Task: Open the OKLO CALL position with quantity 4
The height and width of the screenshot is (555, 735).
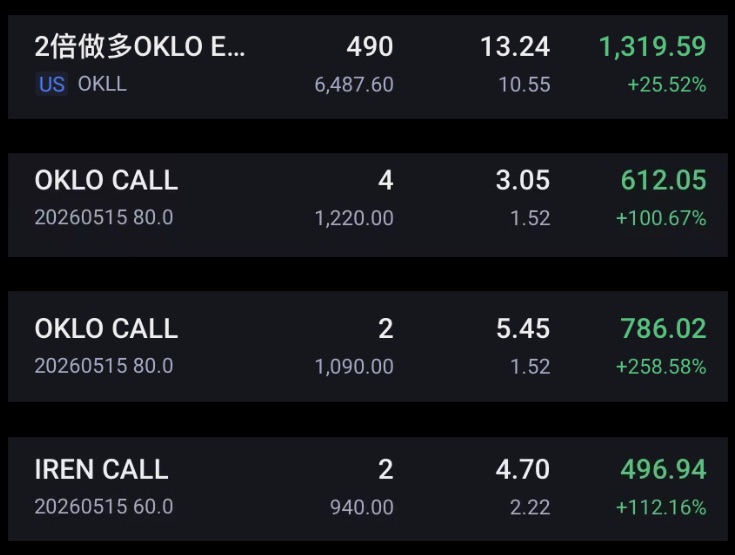Action: [368, 204]
